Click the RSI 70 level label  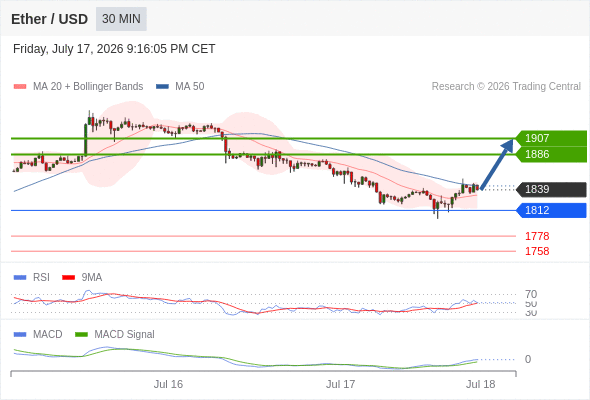pos(531,294)
